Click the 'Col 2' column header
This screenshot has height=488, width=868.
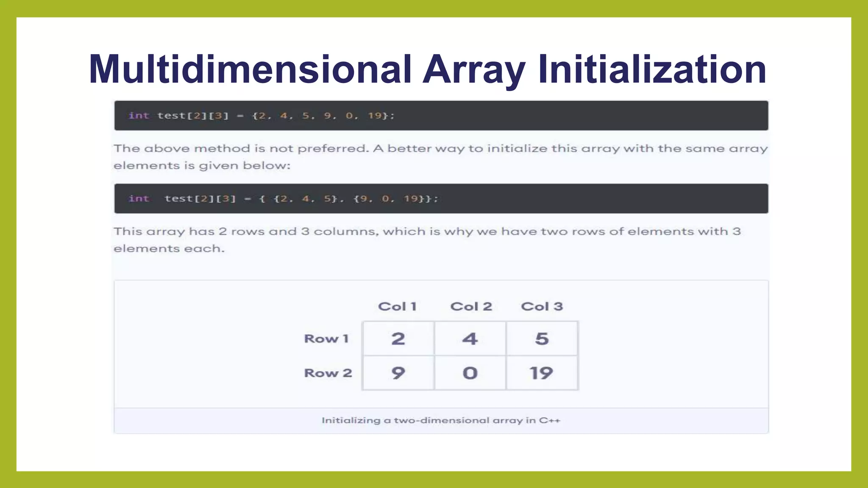coord(471,306)
